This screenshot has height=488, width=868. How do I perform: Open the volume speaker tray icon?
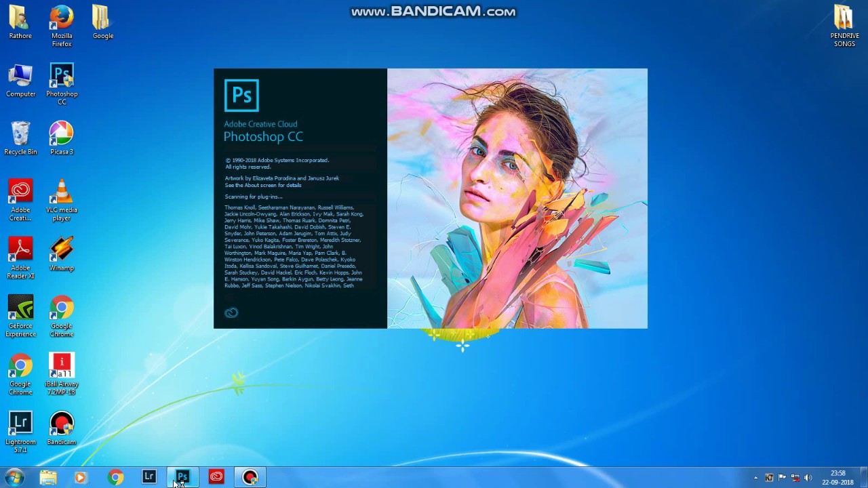808,478
